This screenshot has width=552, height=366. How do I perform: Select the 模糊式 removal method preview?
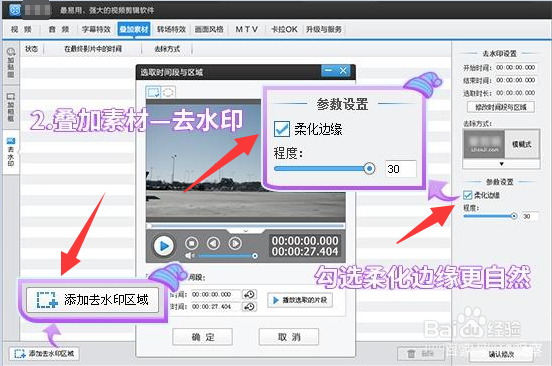(501, 144)
